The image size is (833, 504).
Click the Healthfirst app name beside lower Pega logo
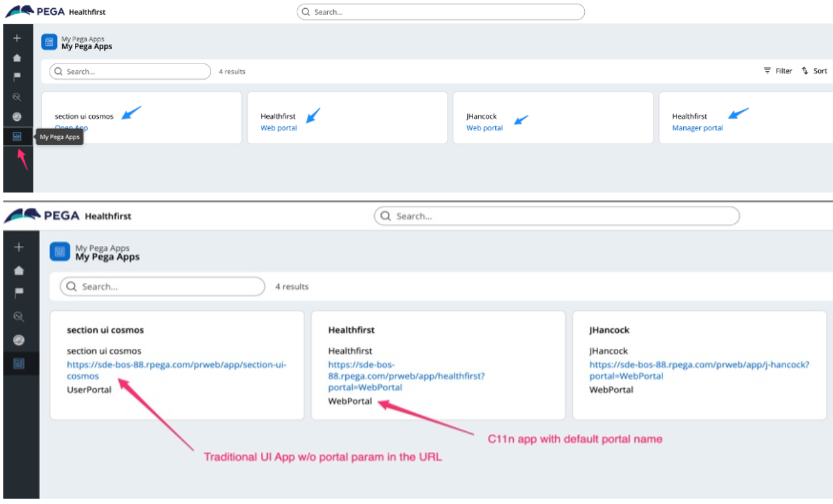coord(108,216)
